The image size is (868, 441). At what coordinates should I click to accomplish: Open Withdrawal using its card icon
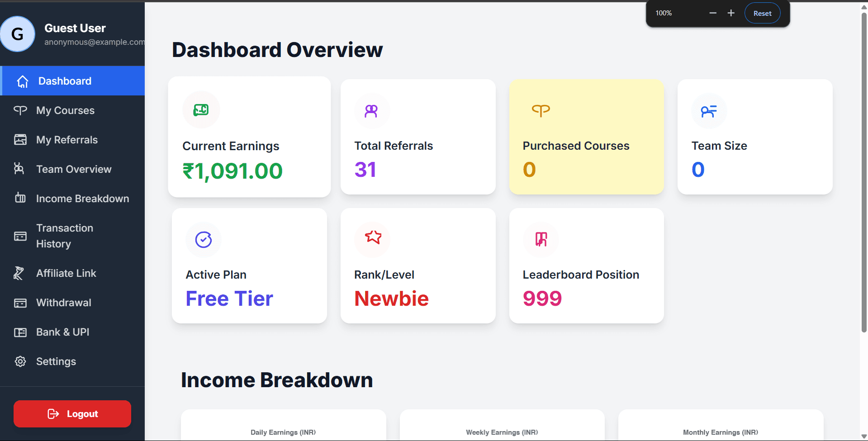point(20,302)
